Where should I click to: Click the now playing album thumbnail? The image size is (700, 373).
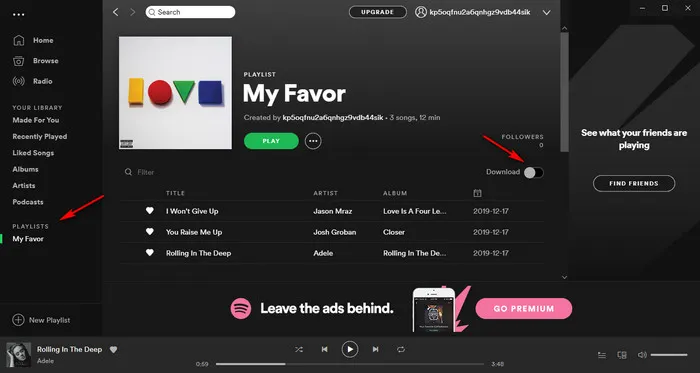pos(19,355)
